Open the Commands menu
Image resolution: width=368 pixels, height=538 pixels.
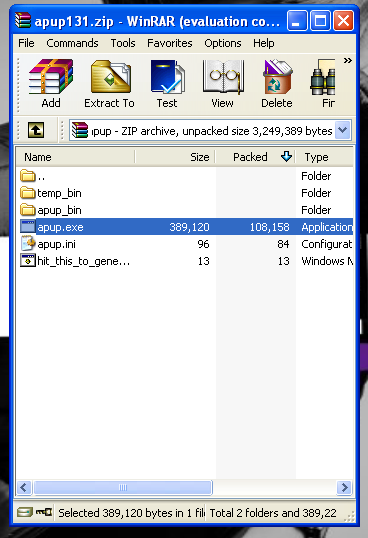click(72, 43)
